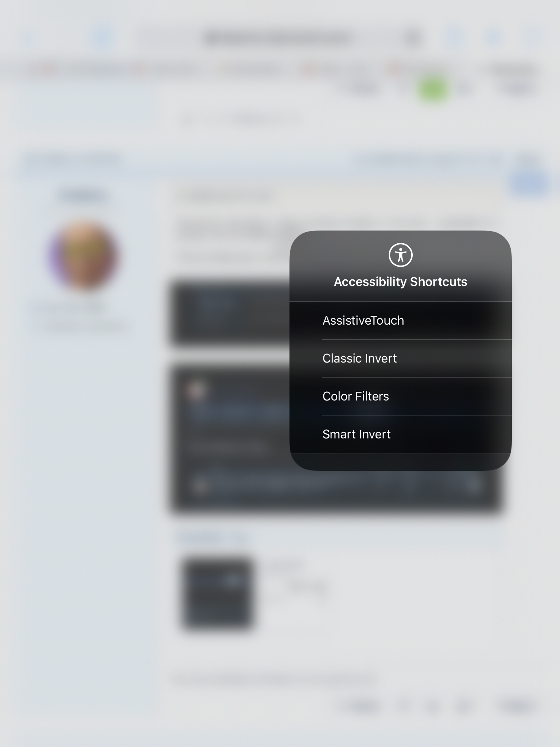Select AssistiveTouch in the shortcuts list

click(x=400, y=321)
